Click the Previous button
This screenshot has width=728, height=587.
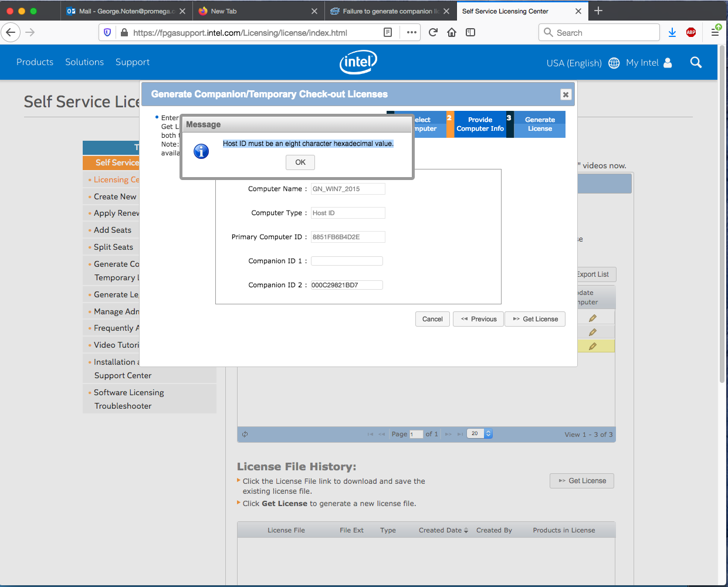pos(478,319)
